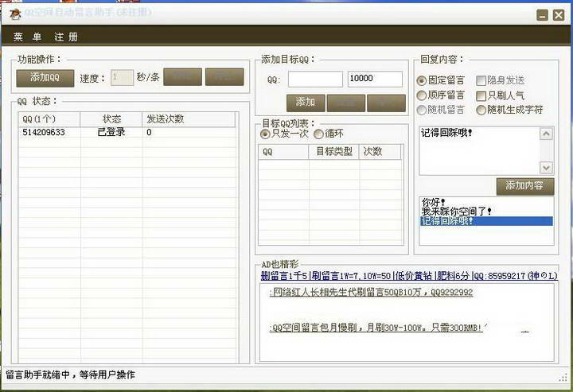The width and height of the screenshot is (573, 392).
Task: Select highlighted 记得回踩哦! list entry
Action: (486, 221)
